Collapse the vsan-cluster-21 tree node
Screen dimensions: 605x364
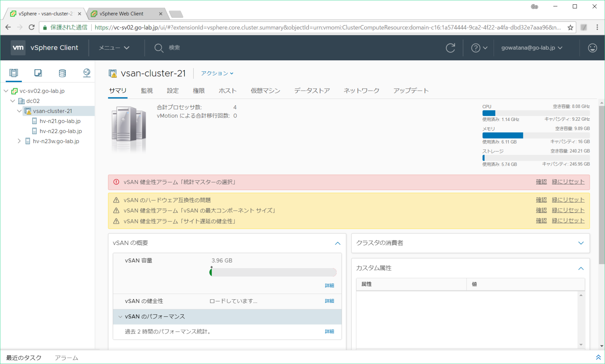(19, 111)
